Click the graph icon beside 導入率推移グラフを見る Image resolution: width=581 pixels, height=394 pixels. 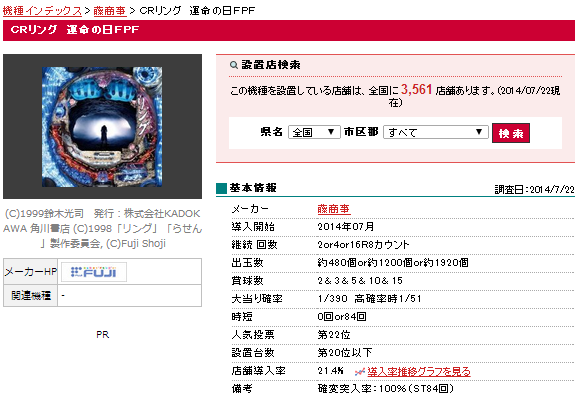[359, 371]
